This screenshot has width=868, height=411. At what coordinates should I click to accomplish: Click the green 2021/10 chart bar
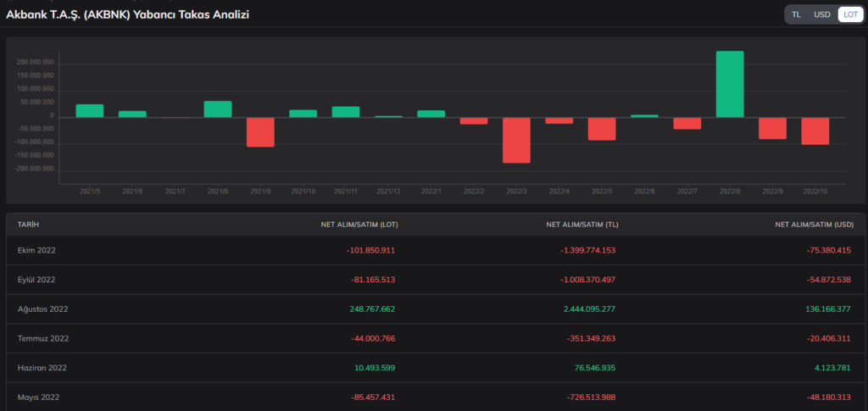tap(303, 114)
